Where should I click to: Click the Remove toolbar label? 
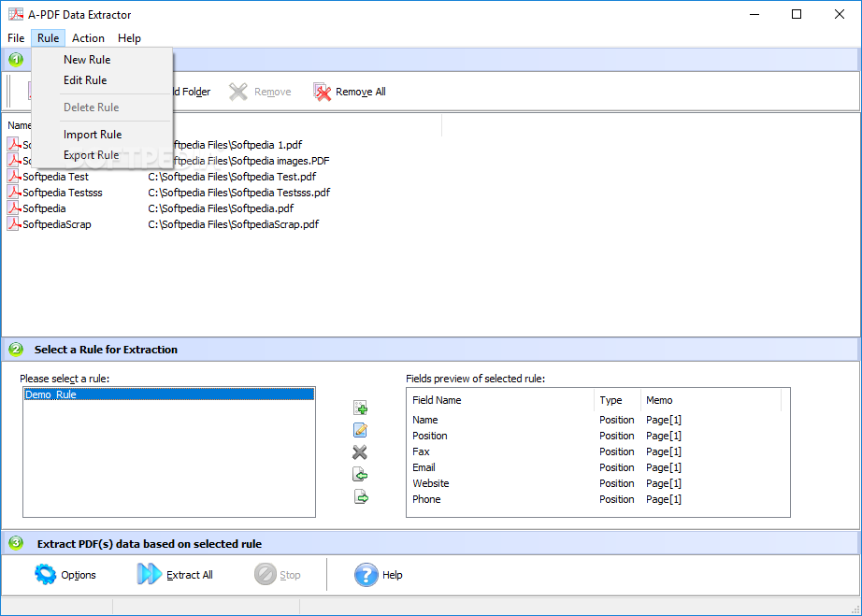tap(273, 92)
